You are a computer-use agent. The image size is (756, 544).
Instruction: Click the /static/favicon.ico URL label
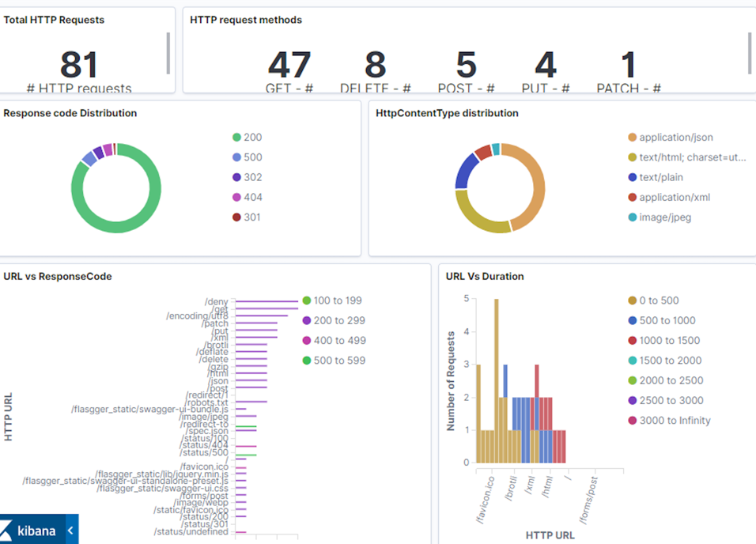tap(191, 510)
